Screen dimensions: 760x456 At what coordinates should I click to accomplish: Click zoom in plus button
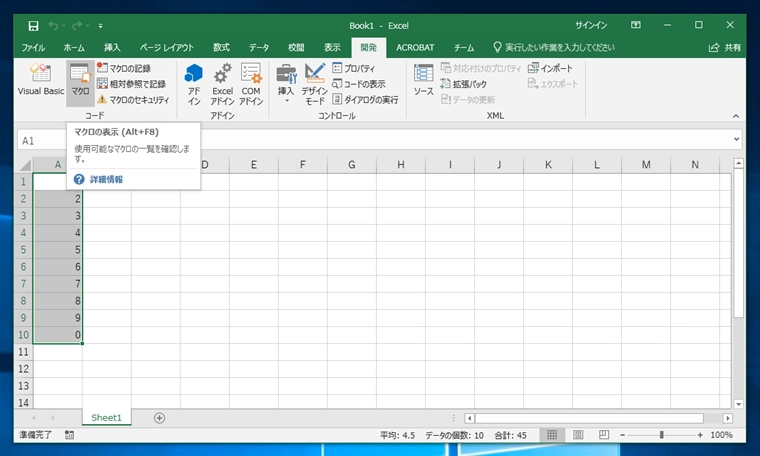coord(700,435)
